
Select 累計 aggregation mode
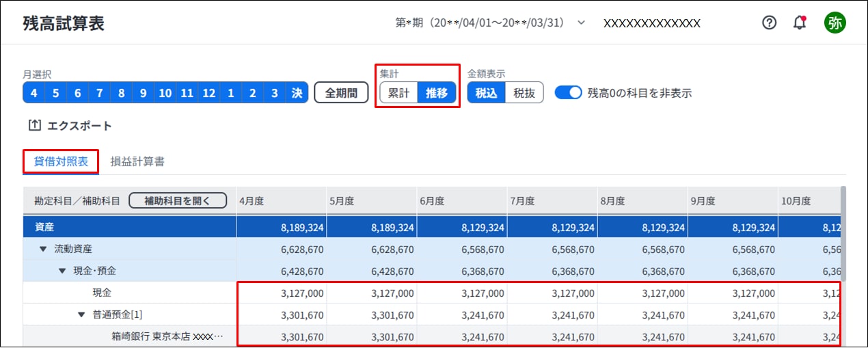(398, 93)
